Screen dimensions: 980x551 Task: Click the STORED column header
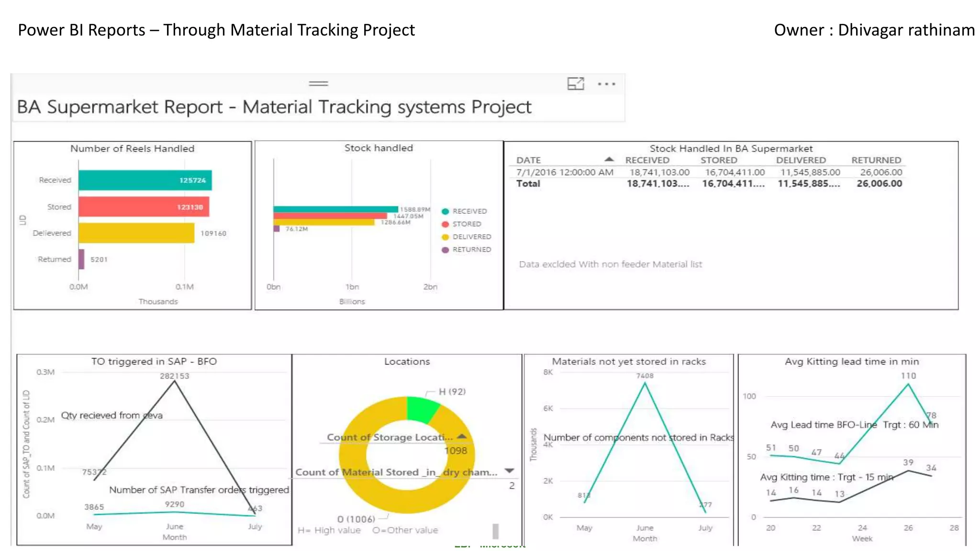point(719,160)
